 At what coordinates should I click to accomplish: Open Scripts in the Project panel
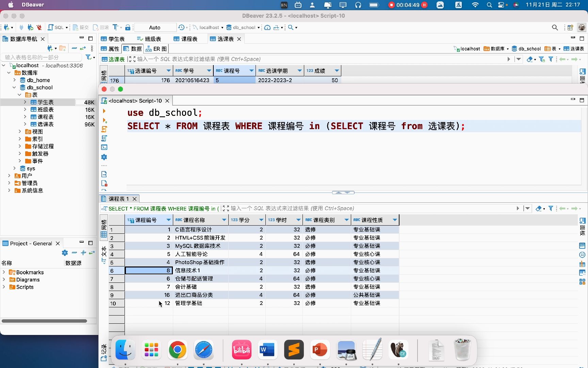(x=24, y=287)
